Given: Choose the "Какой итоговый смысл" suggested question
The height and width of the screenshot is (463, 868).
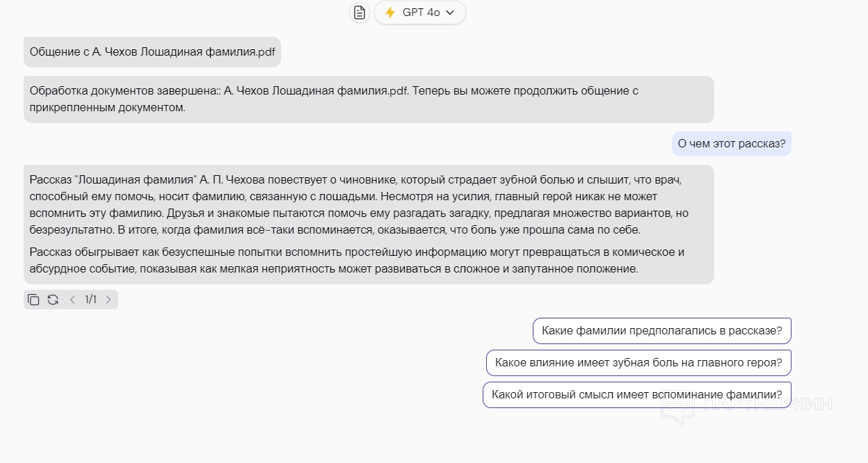Looking at the screenshot, I should (x=636, y=395).
